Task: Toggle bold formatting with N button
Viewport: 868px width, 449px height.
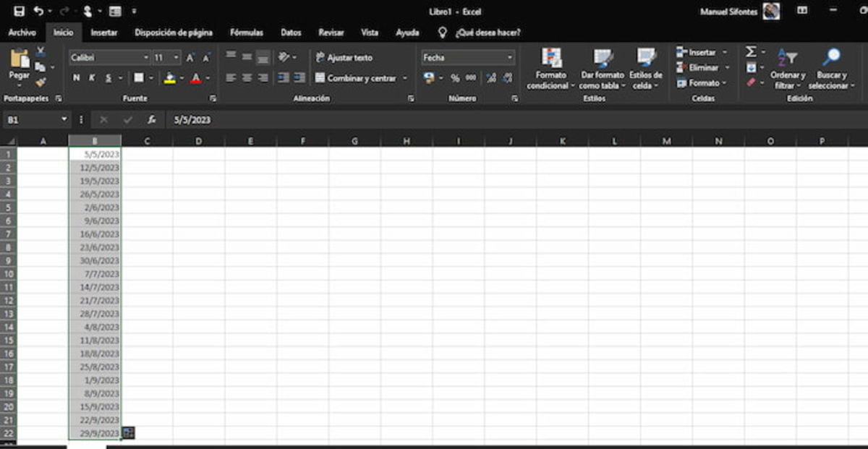Action: click(x=78, y=76)
